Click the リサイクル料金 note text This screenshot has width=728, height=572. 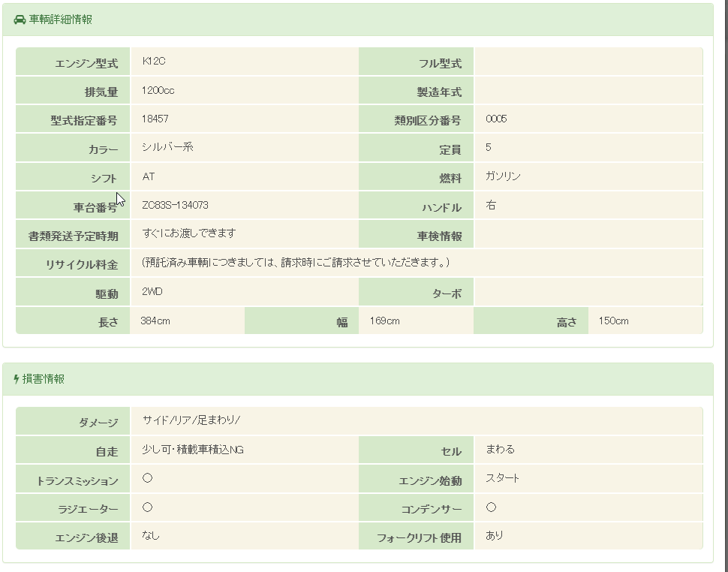pos(296,263)
